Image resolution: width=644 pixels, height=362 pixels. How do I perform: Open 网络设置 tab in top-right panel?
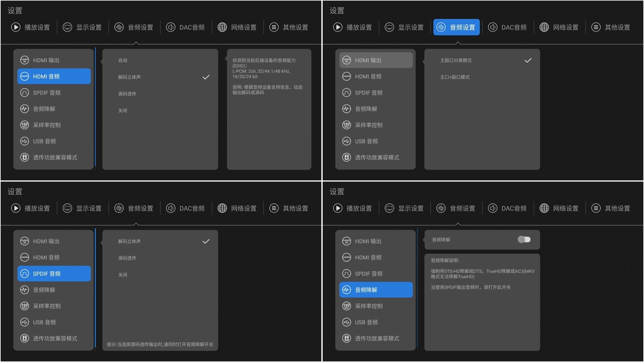click(559, 27)
